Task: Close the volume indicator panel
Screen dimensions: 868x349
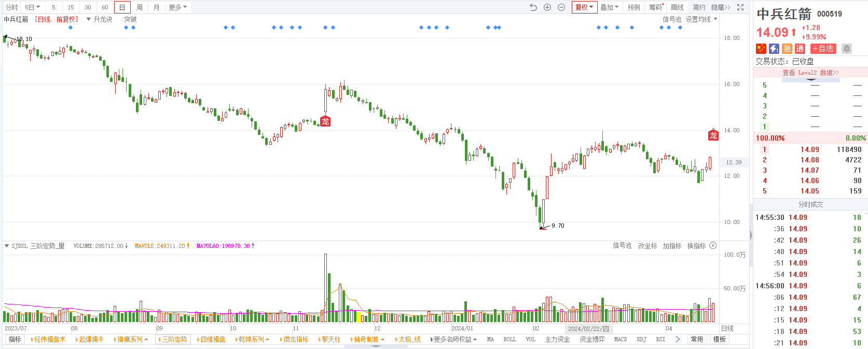Action: (x=713, y=246)
